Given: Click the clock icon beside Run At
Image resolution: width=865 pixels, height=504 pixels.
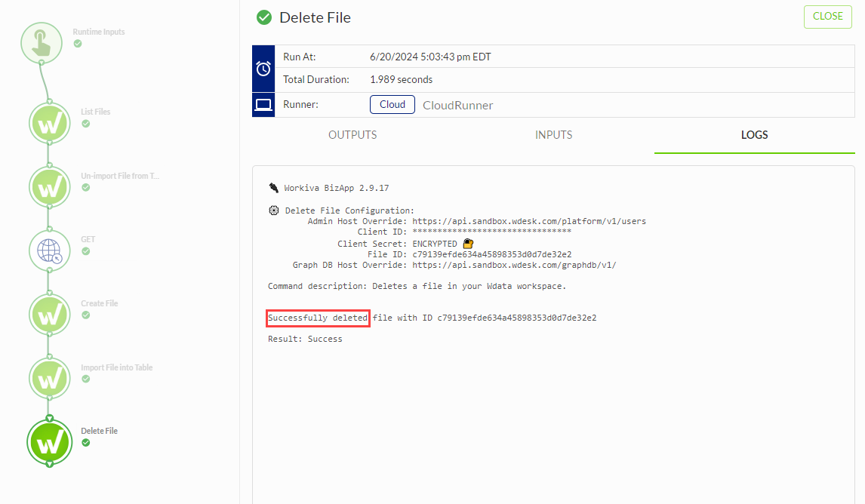Looking at the screenshot, I should (x=263, y=69).
